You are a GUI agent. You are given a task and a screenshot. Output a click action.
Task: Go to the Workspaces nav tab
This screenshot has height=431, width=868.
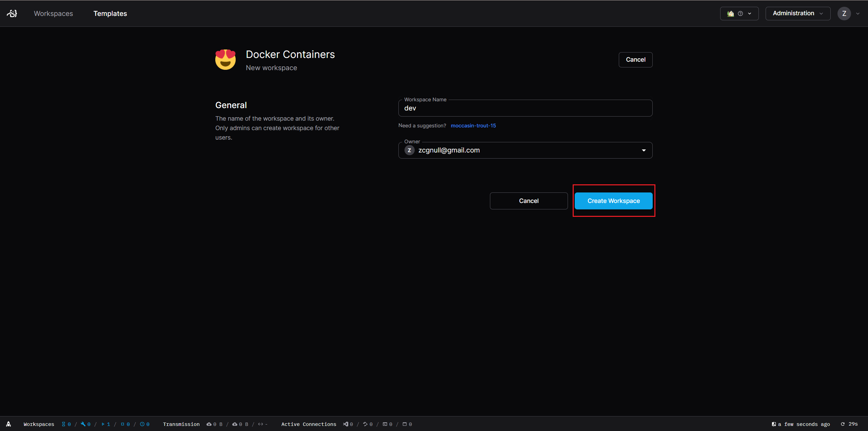pyautogui.click(x=53, y=14)
